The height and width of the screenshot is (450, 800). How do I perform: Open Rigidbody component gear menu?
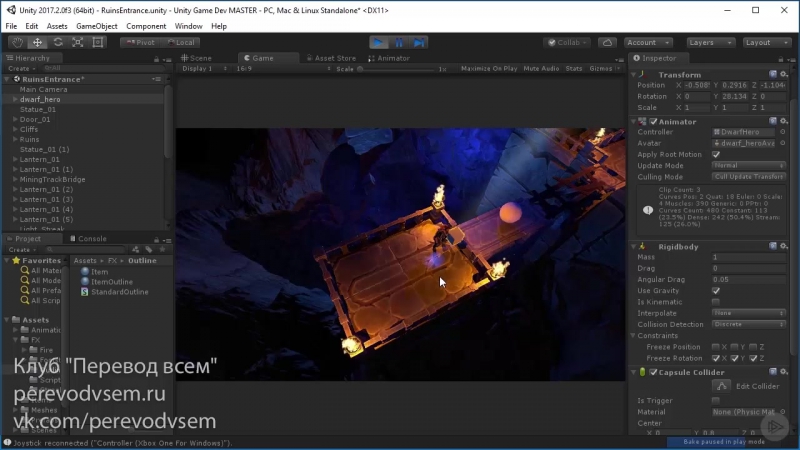click(x=784, y=246)
